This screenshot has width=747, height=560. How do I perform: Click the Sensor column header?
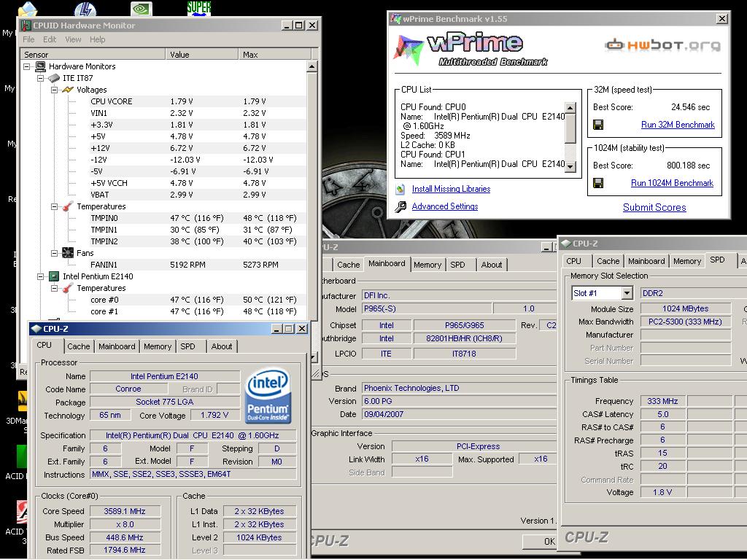click(93, 54)
